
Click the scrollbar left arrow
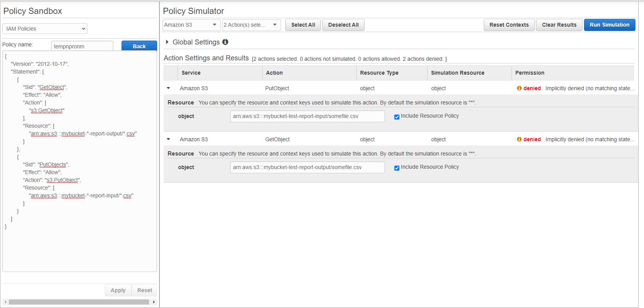tap(5, 302)
